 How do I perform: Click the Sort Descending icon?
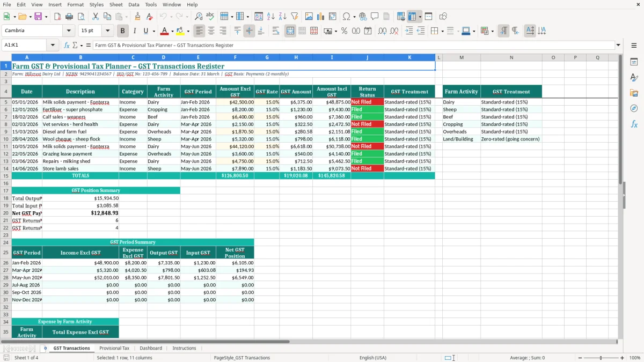(282, 17)
